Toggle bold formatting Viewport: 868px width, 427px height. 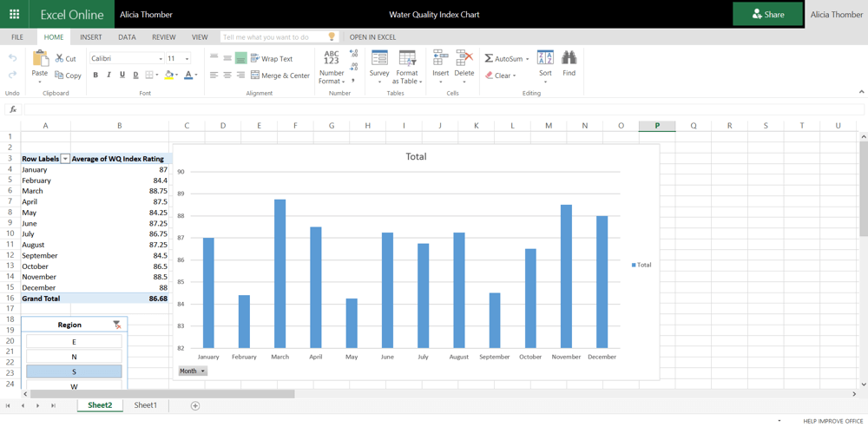(x=95, y=76)
